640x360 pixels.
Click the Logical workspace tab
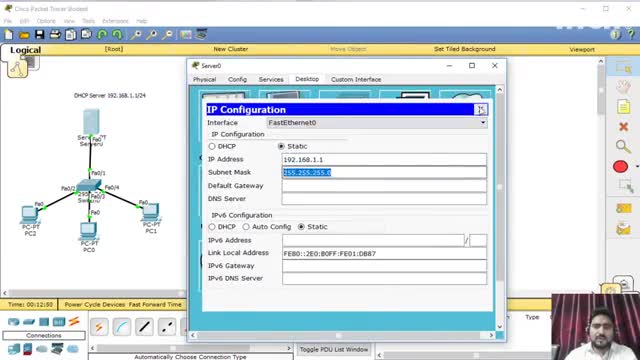[x=25, y=50]
